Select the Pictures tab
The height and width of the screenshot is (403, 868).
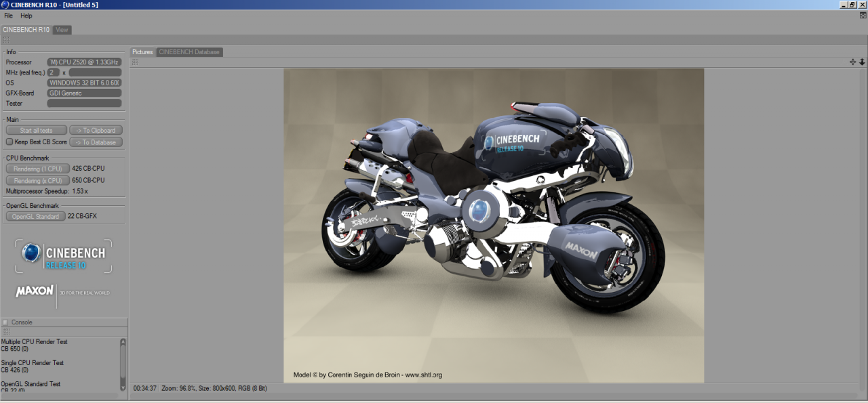point(142,52)
